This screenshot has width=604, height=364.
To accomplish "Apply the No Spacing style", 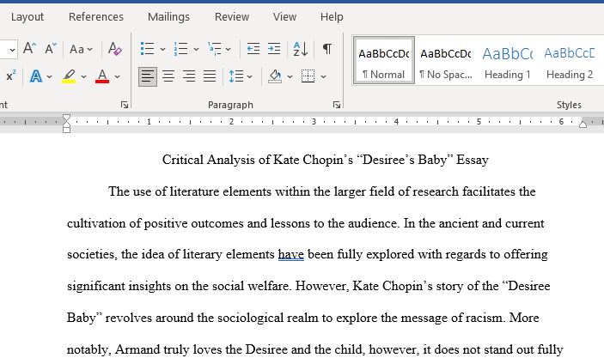I will (x=446, y=60).
